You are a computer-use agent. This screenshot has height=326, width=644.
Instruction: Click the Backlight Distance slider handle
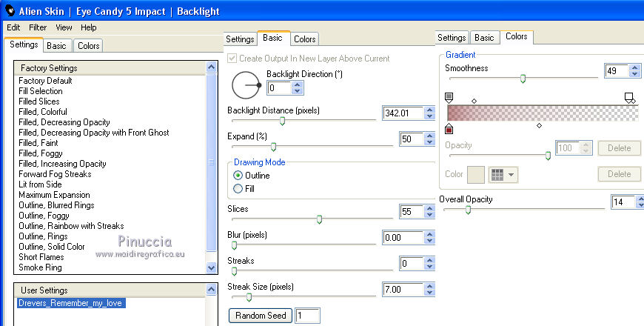pos(282,121)
